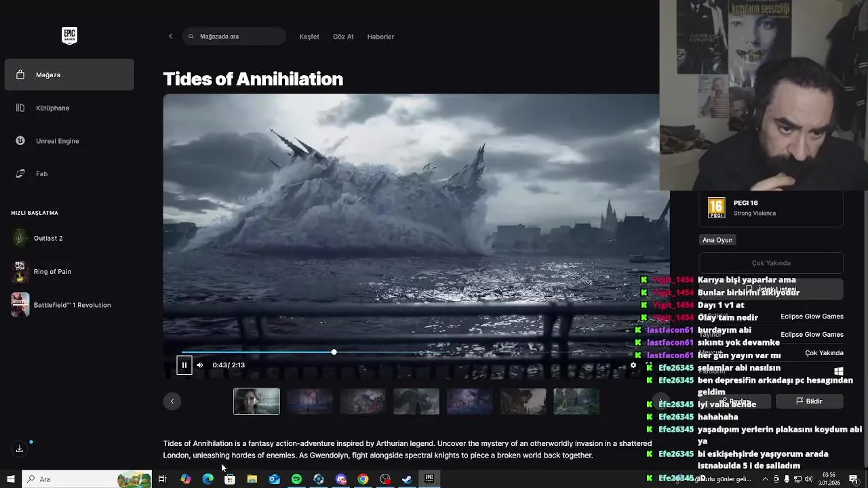Mute the trailer volume

[x=199, y=365]
